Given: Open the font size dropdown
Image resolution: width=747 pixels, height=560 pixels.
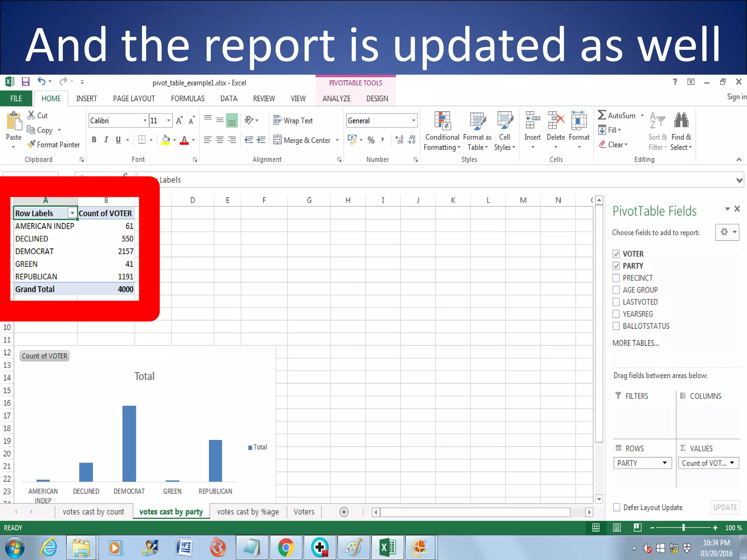Looking at the screenshot, I should (169, 120).
